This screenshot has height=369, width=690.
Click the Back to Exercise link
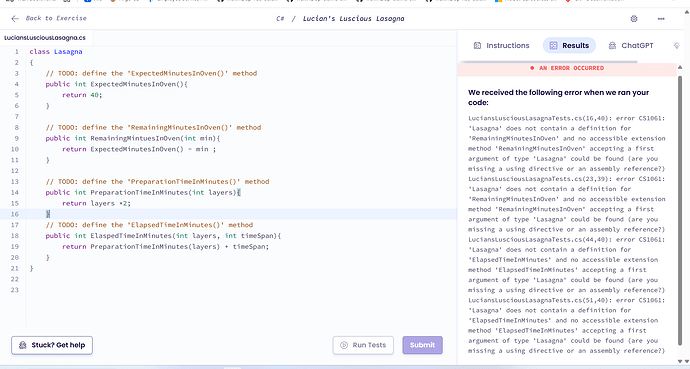point(49,18)
